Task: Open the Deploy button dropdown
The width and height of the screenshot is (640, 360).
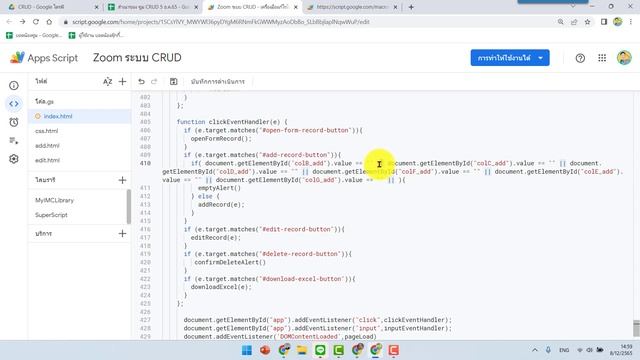Action: click(x=510, y=58)
